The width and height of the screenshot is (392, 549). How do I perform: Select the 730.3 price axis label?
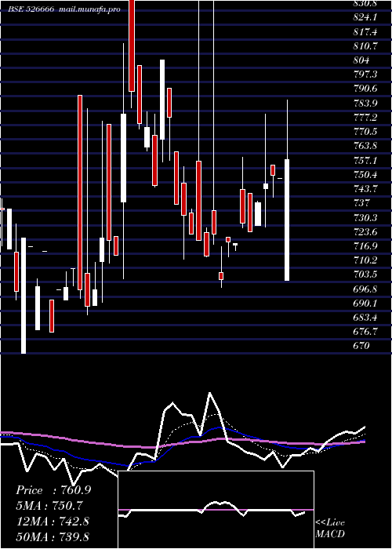pyautogui.click(x=365, y=217)
